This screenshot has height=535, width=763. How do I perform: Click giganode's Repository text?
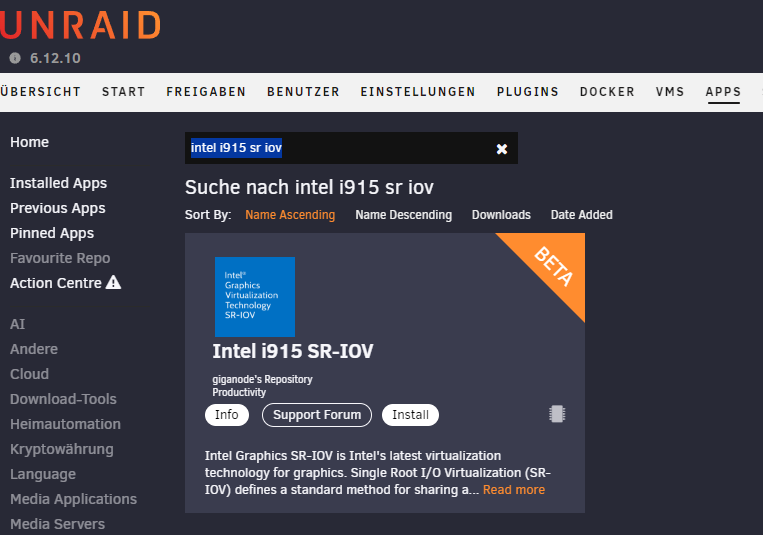[x=262, y=379]
